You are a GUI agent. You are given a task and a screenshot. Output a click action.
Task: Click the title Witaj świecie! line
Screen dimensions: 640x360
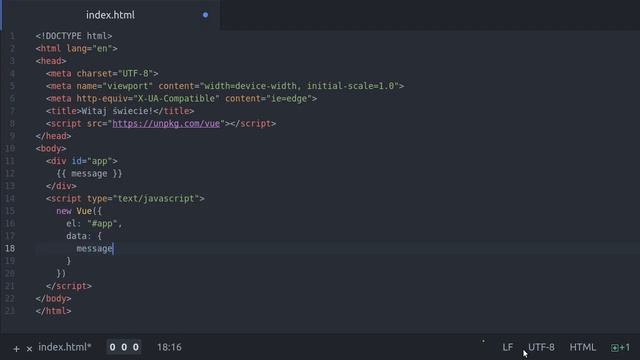point(120,111)
